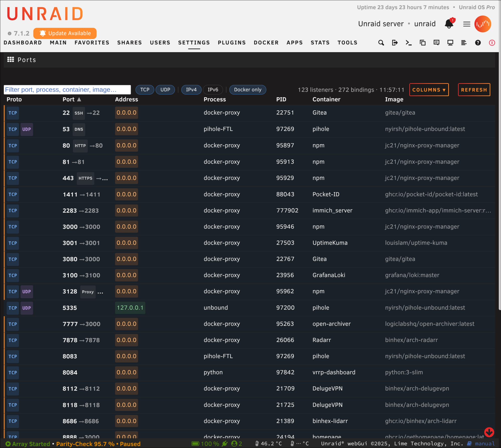
Task: Open the SHARES tab
Action: pos(130,43)
